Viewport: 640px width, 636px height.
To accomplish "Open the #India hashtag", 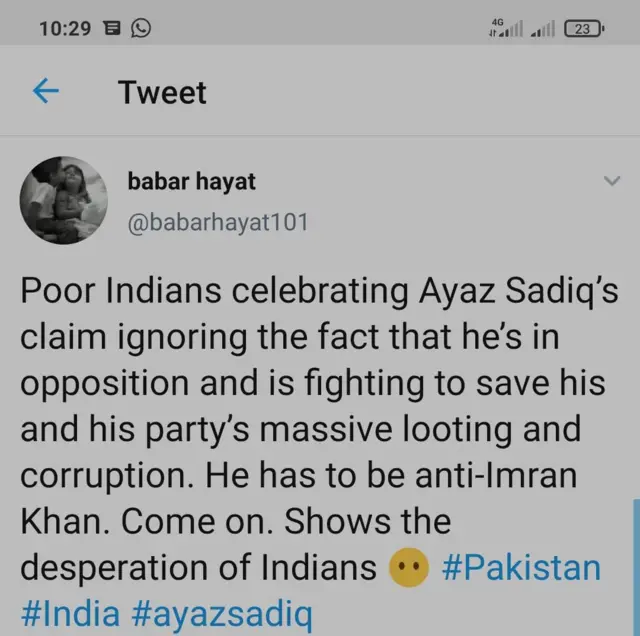I will pos(70,613).
